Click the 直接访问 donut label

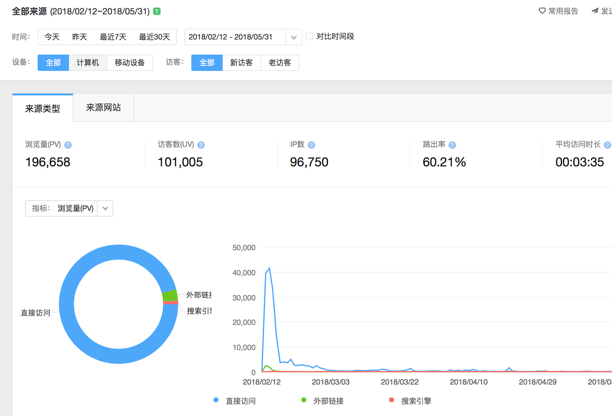tap(36, 313)
